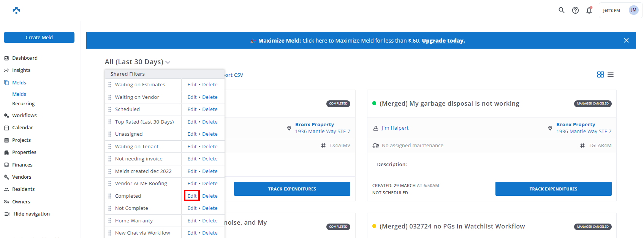This screenshot has height=238, width=644.
Task: Open Jim Halpert tenant link
Action: pyautogui.click(x=395, y=128)
